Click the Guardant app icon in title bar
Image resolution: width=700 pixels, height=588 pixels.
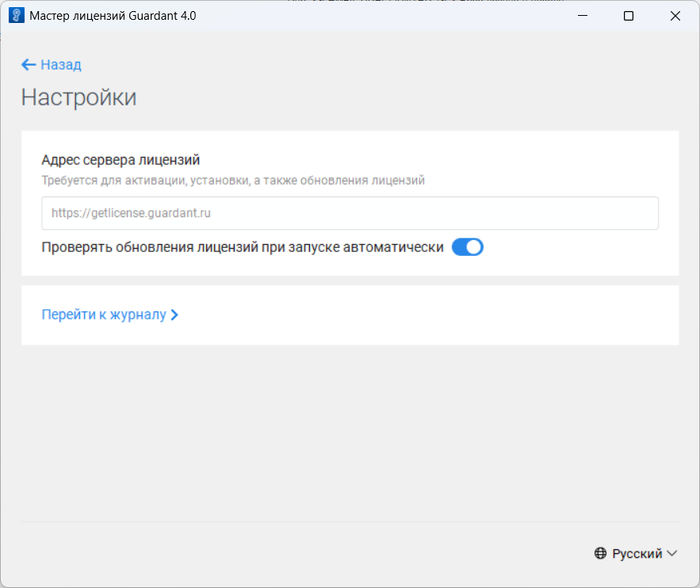click(x=15, y=16)
